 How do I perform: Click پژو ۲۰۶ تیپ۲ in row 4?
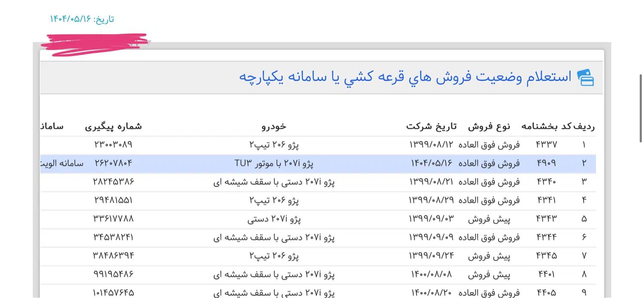274,200
